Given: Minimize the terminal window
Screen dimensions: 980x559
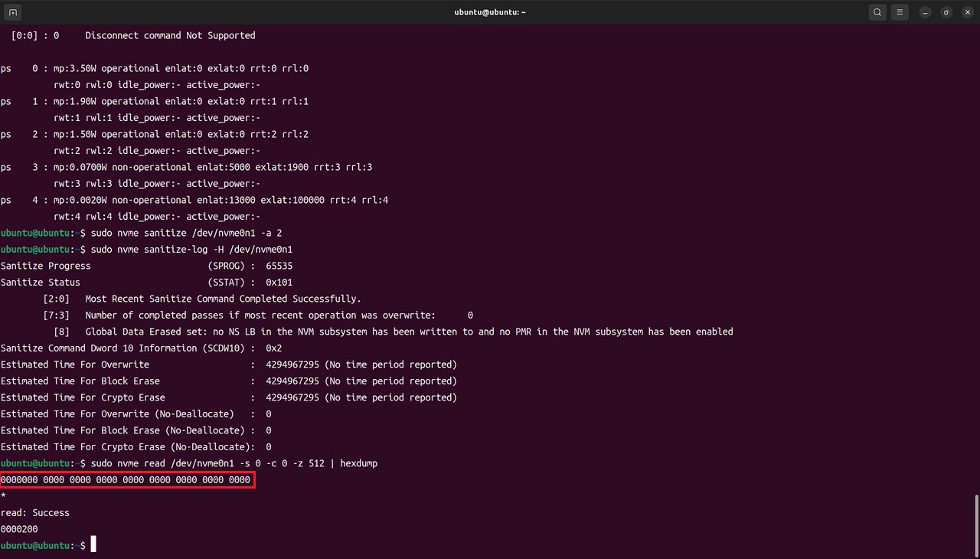Looking at the screenshot, I should point(926,12).
